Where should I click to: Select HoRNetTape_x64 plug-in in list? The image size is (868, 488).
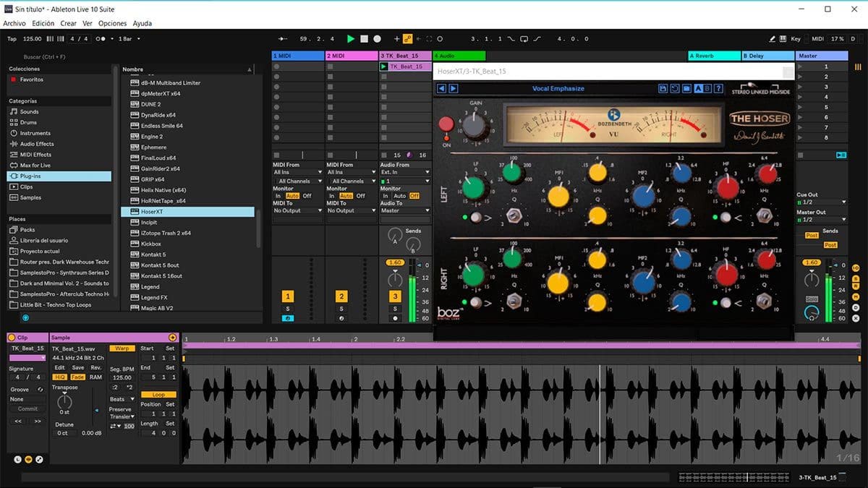coord(163,201)
